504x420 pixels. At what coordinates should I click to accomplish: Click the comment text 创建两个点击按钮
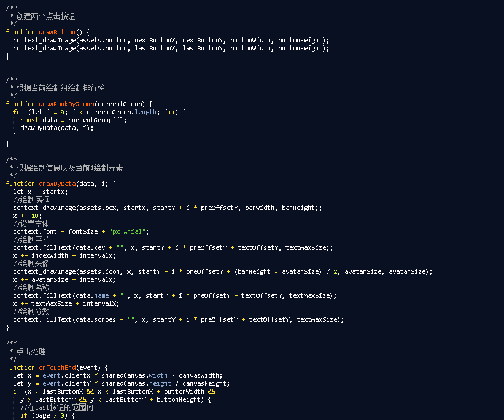[45, 16]
